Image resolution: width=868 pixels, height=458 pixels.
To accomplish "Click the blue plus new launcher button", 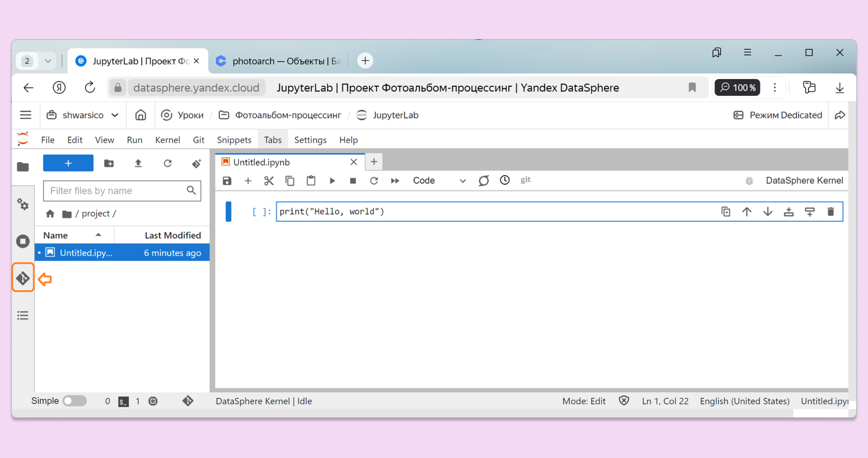I will click(68, 163).
